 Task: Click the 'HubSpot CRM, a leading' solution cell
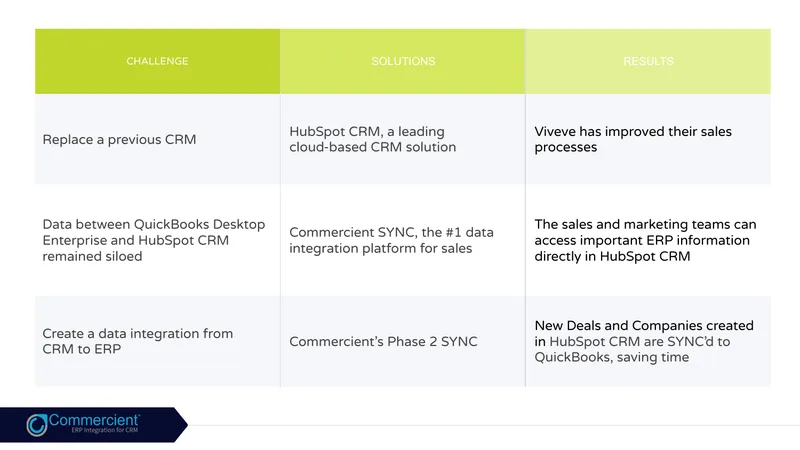click(403, 139)
